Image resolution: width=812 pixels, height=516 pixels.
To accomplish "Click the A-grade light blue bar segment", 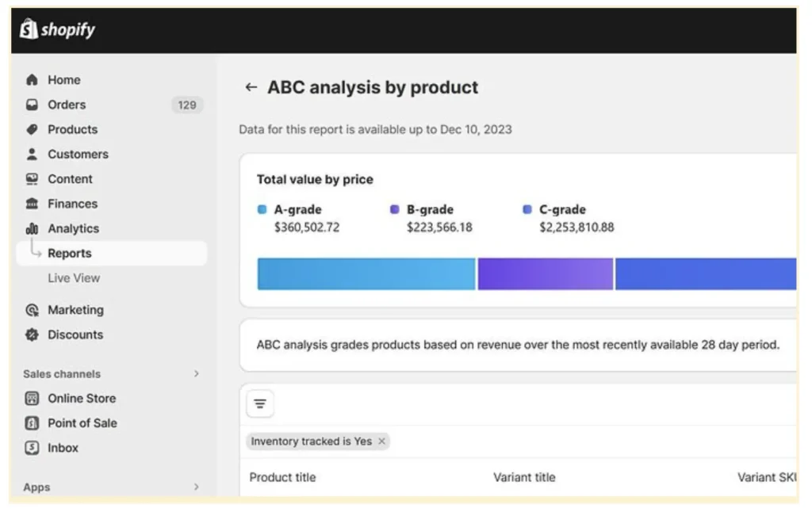I will [366, 273].
